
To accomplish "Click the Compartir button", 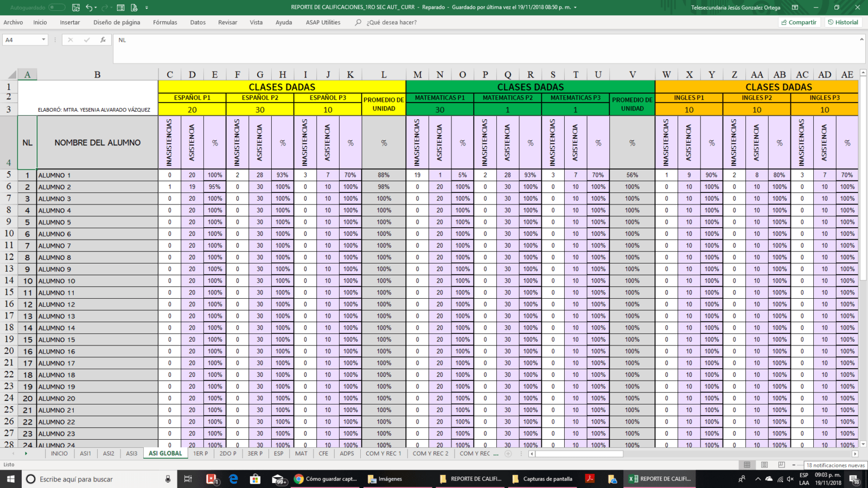I will (x=799, y=22).
